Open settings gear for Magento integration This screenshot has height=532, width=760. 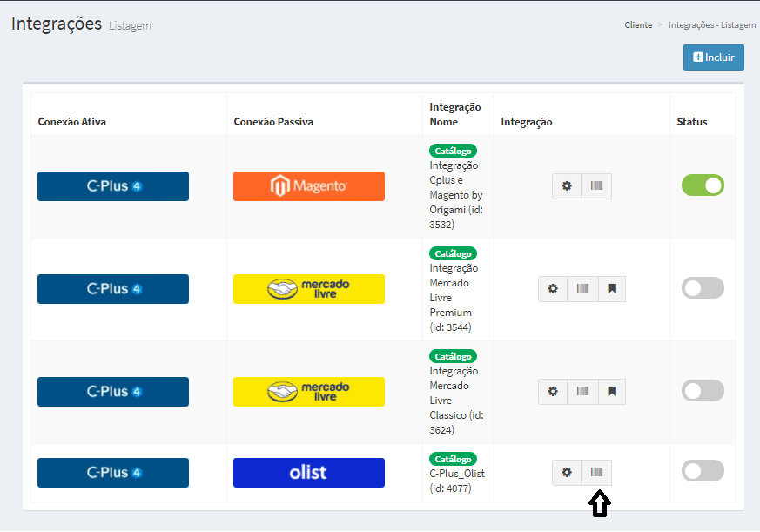click(x=567, y=186)
